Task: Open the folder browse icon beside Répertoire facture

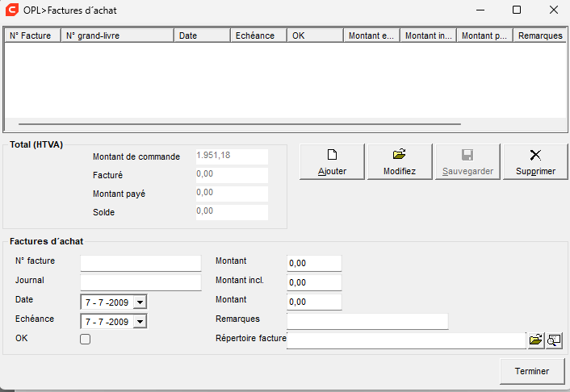Action: click(535, 340)
